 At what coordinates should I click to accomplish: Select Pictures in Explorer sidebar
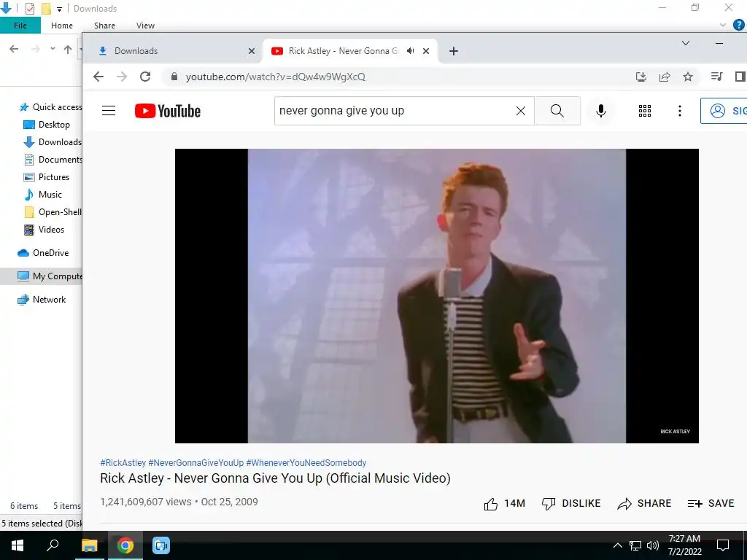[x=46, y=177]
